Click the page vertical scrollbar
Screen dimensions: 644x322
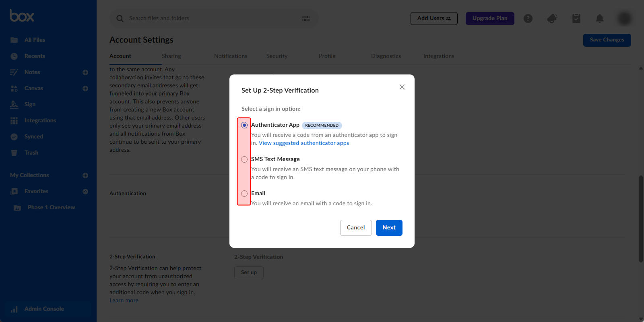tap(641, 219)
